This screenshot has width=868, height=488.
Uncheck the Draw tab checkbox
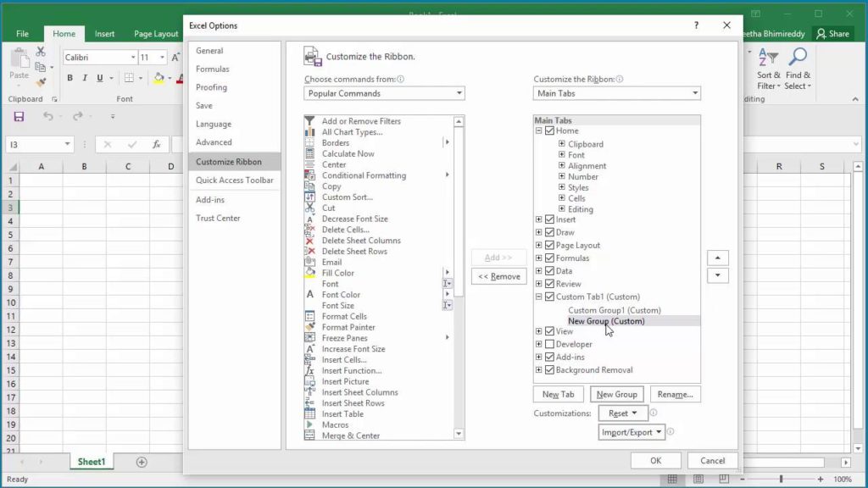(x=550, y=232)
